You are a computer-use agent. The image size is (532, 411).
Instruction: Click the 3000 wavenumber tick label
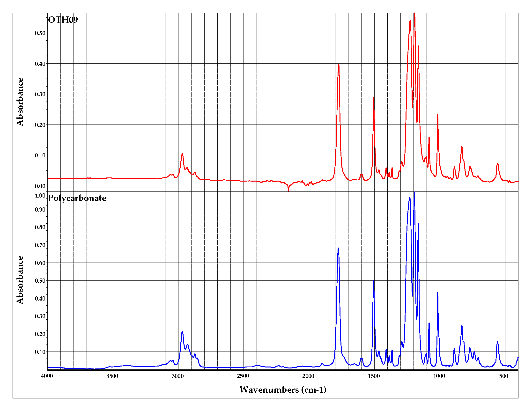point(178,376)
